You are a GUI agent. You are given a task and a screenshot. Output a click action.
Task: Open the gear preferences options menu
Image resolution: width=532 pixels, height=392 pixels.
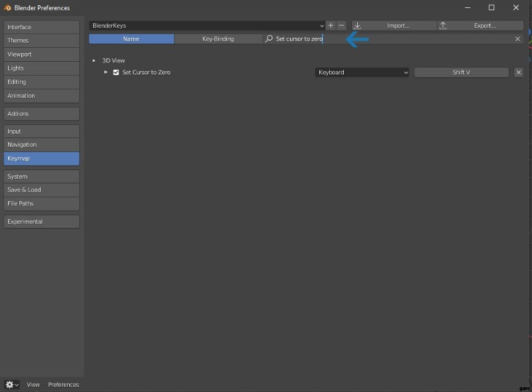(12, 385)
